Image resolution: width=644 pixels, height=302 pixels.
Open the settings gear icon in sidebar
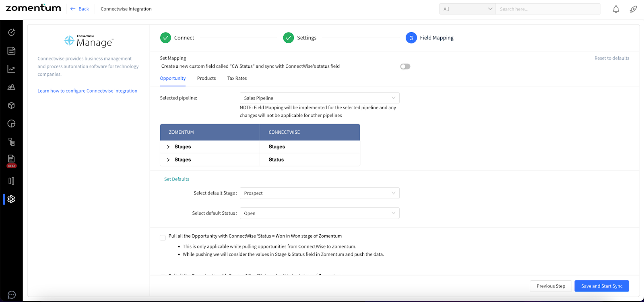pyautogui.click(x=11, y=199)
